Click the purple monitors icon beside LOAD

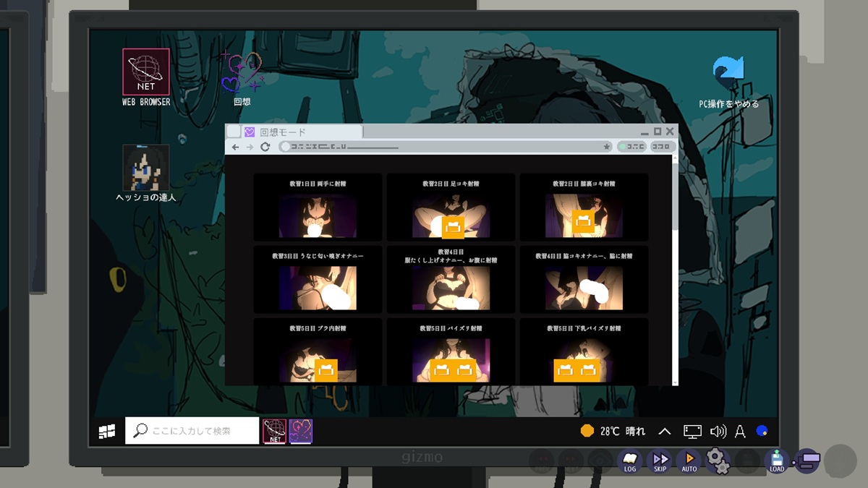(x=807, y=461)
